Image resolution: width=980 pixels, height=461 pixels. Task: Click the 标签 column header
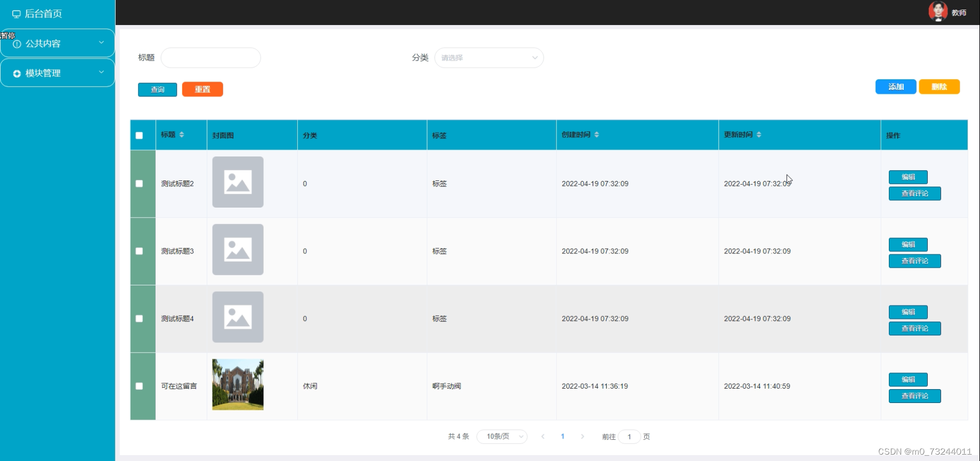pyautogui.click(x=440, y=136)
